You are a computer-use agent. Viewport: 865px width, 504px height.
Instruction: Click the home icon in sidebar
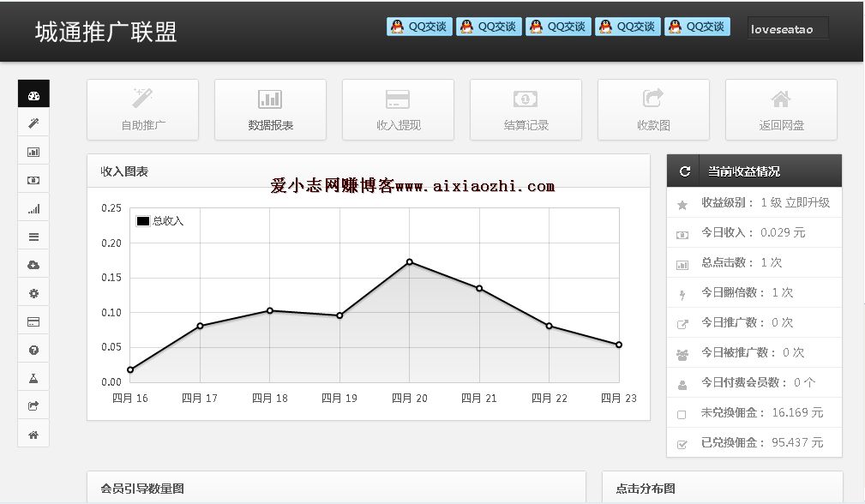click(33, 435)
